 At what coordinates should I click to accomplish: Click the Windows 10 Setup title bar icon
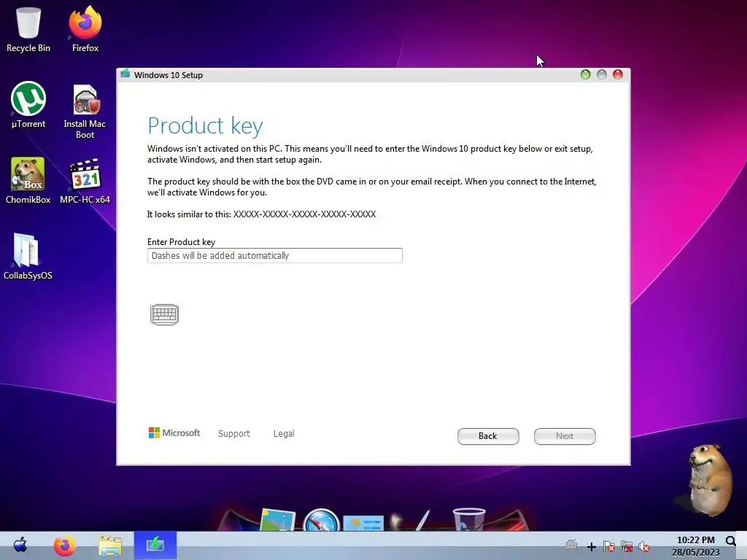[125, 74]
